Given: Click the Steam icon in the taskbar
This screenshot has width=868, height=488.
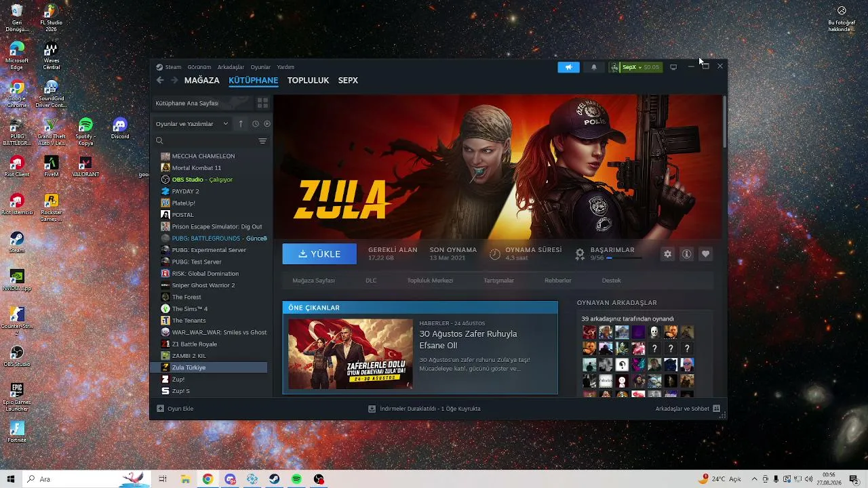Looking at the screenshot, I should coord(274,479).
